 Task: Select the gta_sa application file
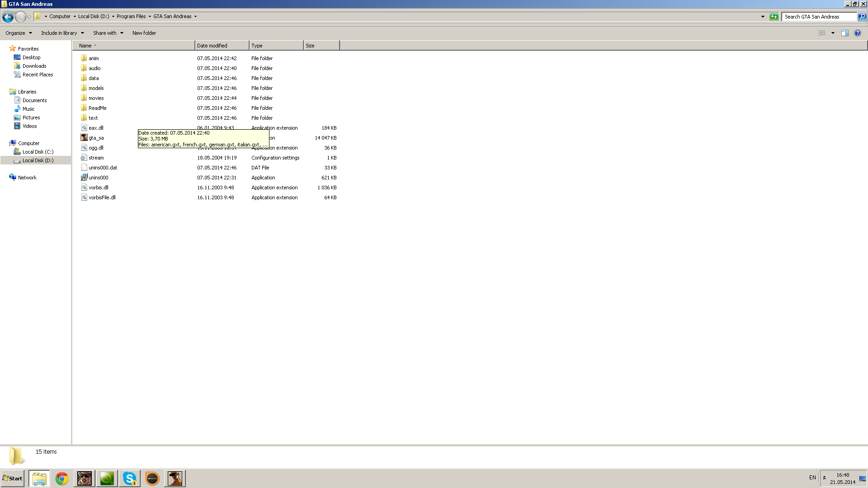click(96, 138)
